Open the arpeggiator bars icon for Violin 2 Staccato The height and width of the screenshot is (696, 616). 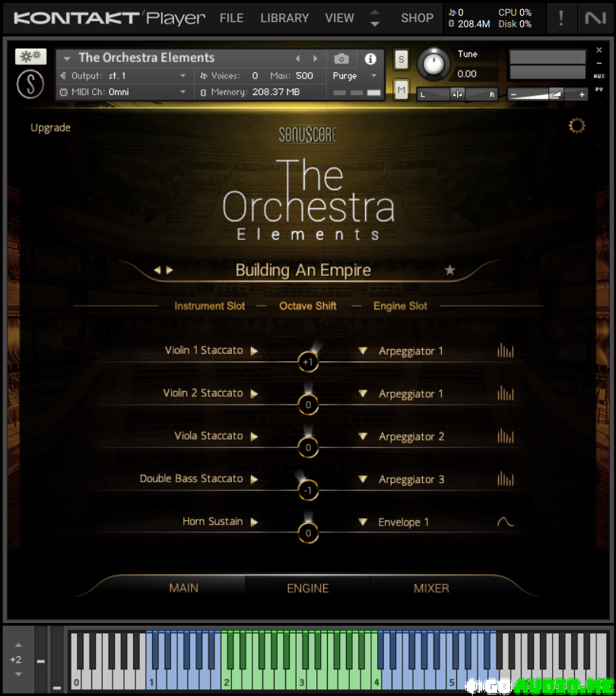coord(506,393)
